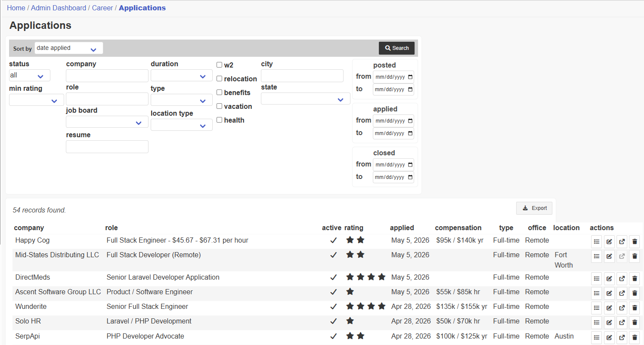
Task: Open the details list icon for Happy Cog
Action: 597,242
